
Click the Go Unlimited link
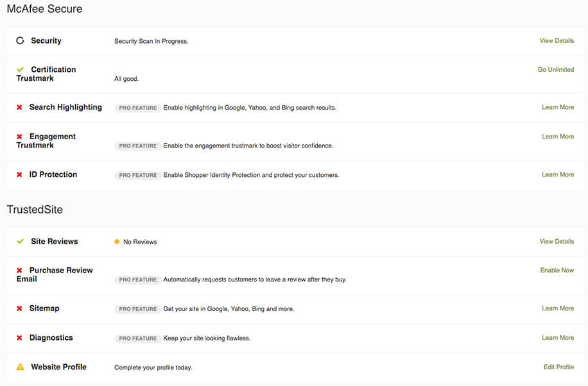click(x=556, y=69)
